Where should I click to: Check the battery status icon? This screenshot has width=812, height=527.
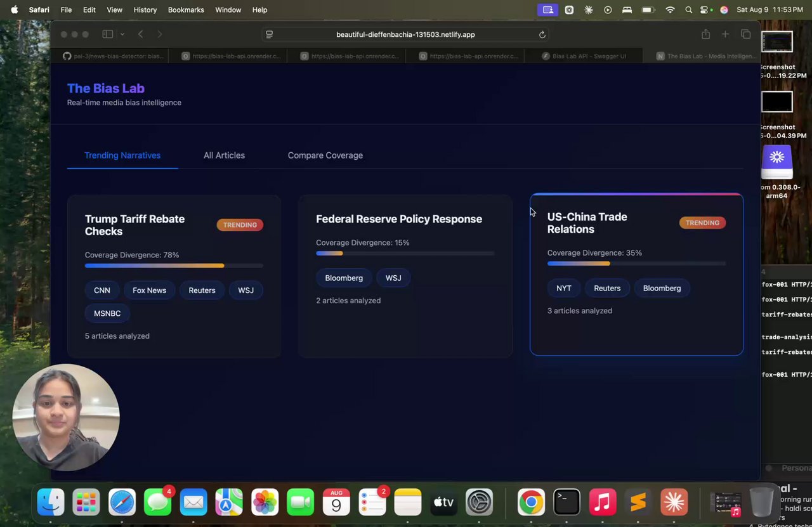coord(648,10)
